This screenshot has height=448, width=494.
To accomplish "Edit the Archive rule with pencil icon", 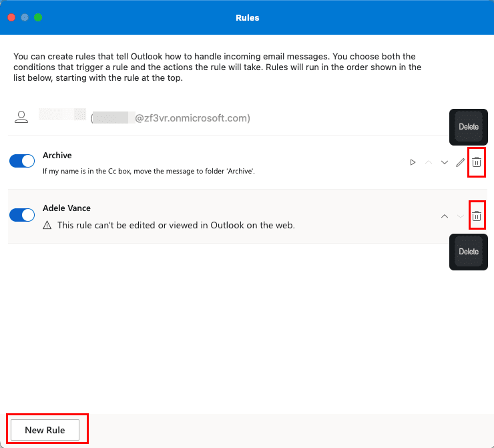I will (x=461, y=162).
